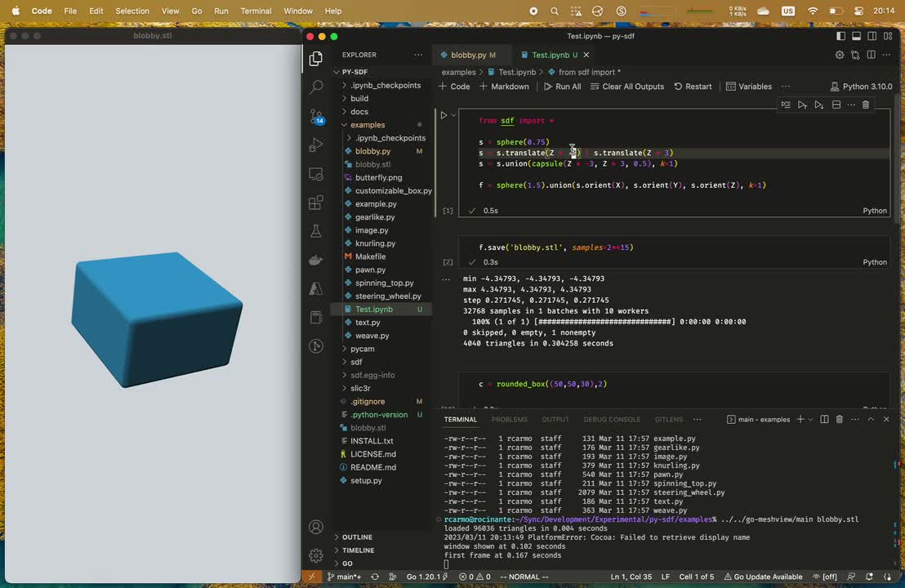Execute cell and below from cell toolbar

click(x=818, y=105)
